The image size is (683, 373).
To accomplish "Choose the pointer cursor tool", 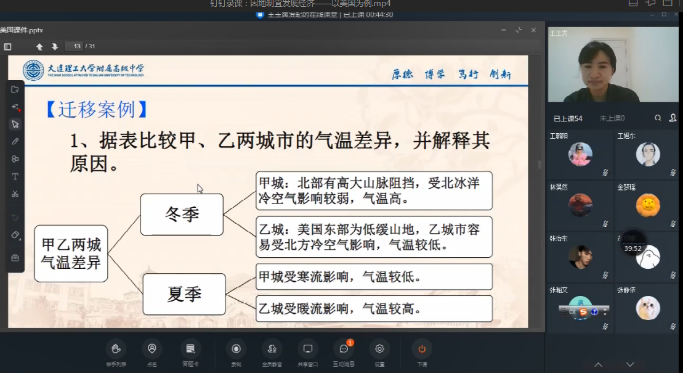I will tap(15, 124).
